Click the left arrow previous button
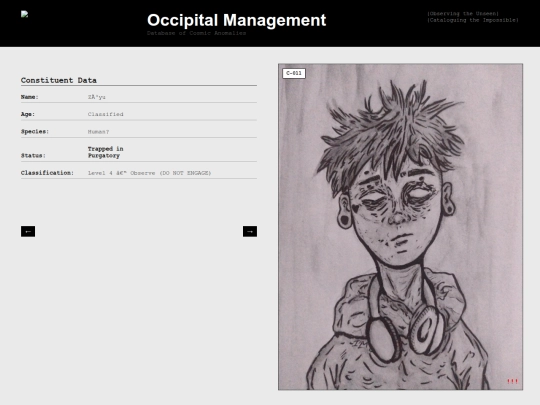Viewport: 540px width, 405px height. coord(28,231)
